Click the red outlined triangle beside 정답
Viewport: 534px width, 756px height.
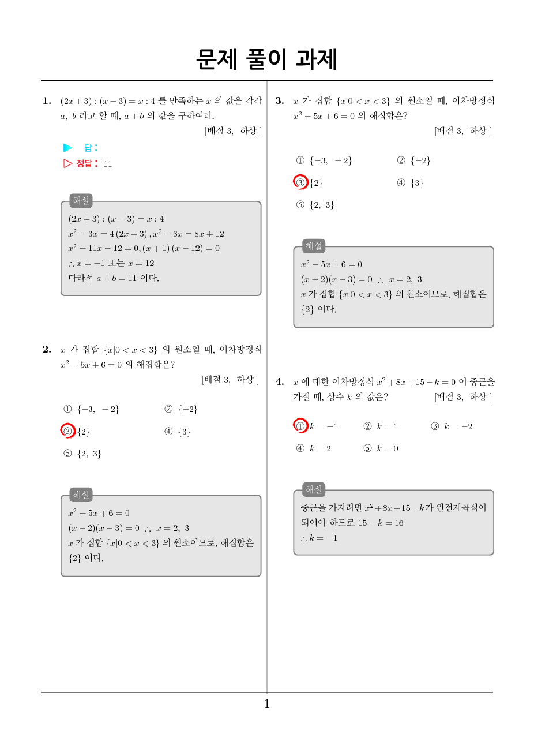pos(68,163)
